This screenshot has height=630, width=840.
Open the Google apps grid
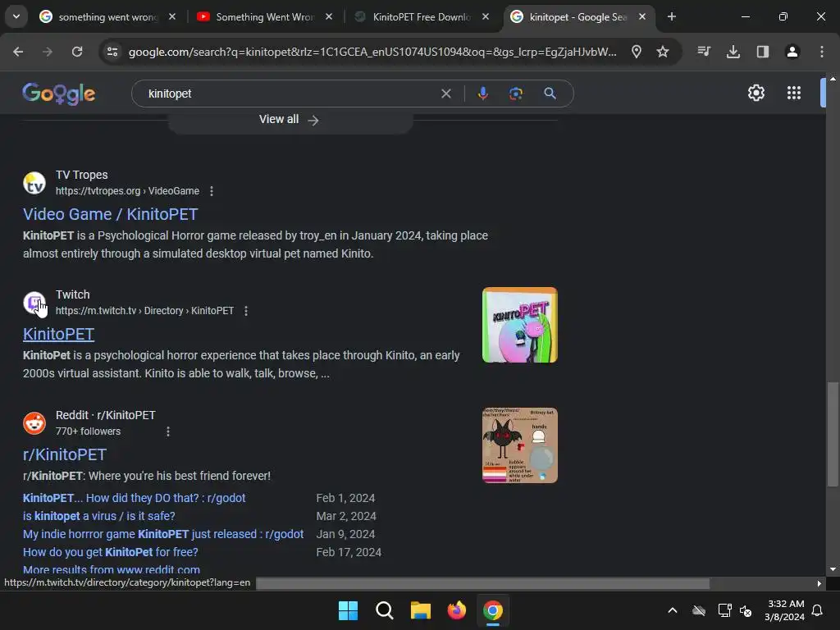[794, 93]
